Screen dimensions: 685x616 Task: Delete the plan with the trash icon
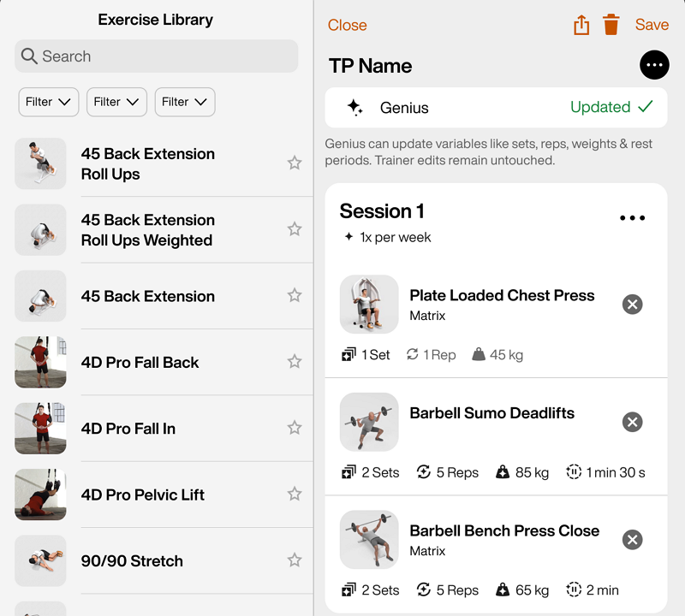(611, 25)
